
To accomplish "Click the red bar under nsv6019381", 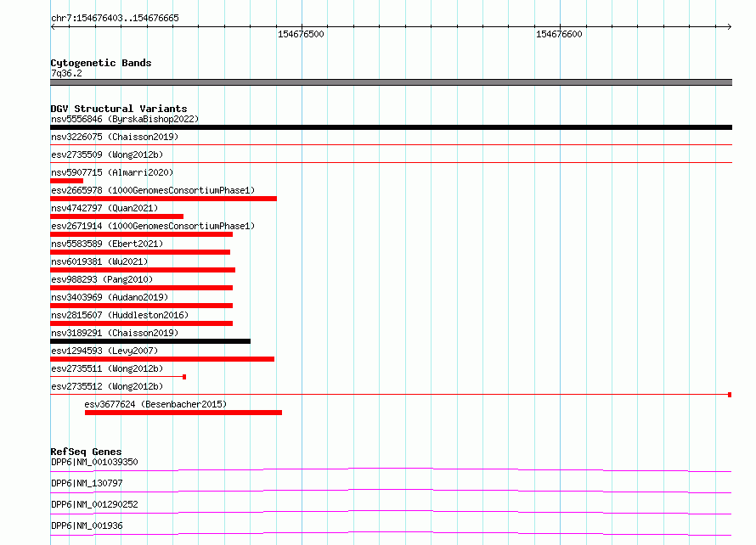I will pyautogui.click(x=143, y=270).
